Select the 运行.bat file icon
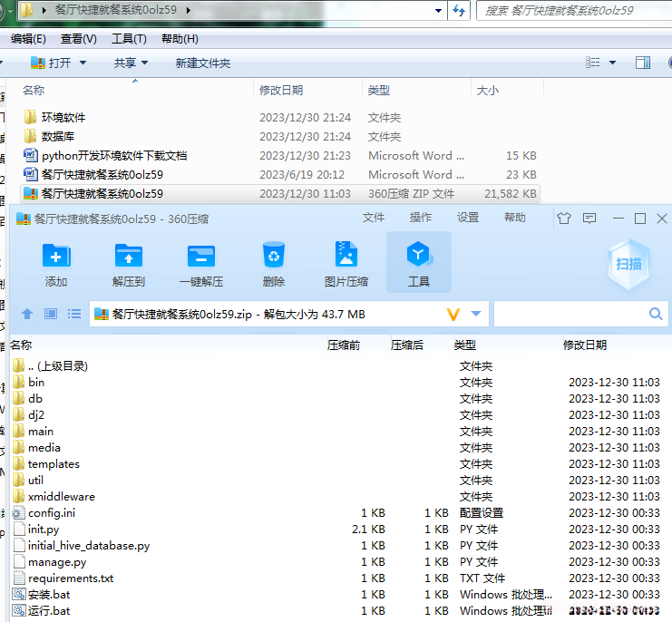 coord(19,610)
